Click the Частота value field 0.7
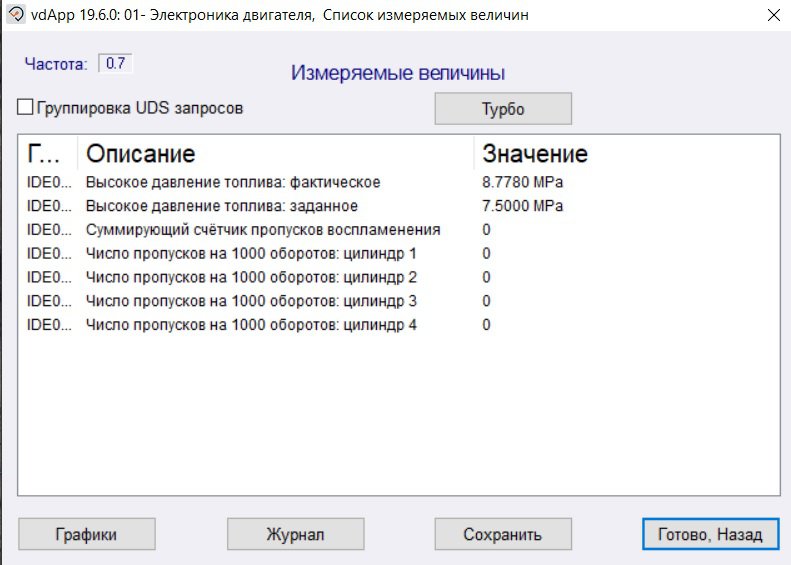 (116, 64)
